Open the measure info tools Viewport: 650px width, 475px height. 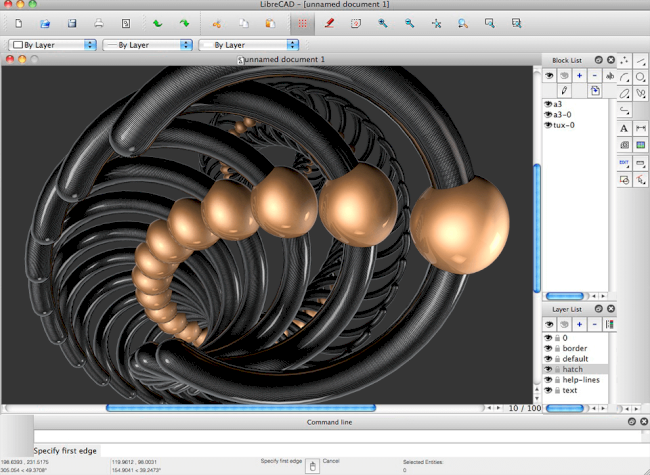pos(640,163)
